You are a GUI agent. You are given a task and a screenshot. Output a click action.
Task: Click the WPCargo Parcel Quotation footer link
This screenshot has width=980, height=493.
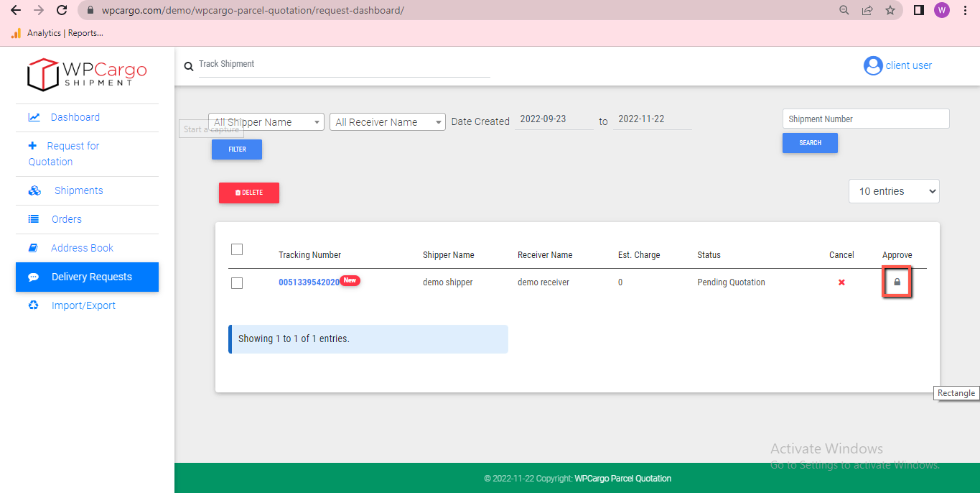click(623, 479)
